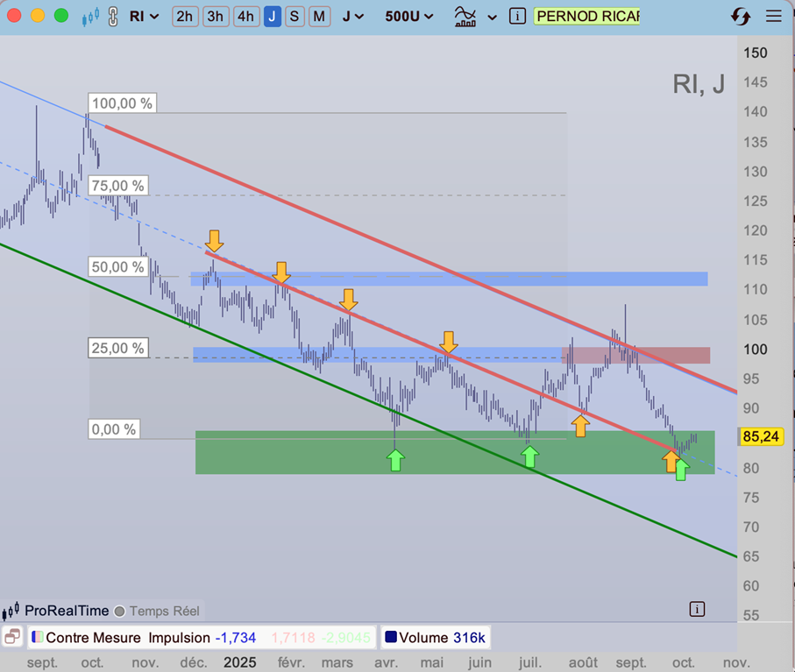Click the Contre Mesure Impulsion indicator label
This screenshot has width=795, height=672.
pos(127,638)
